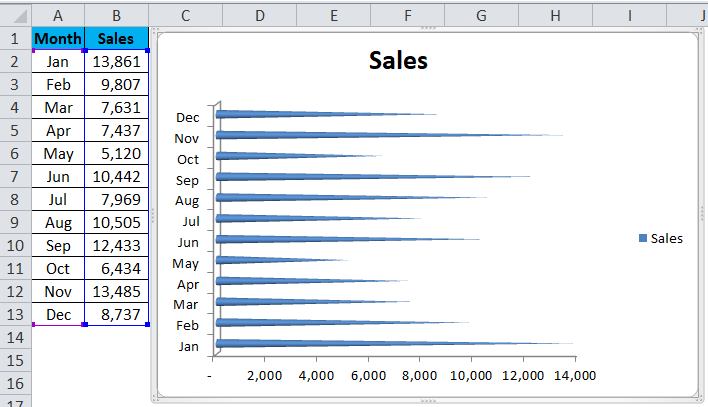Click the Month header cell
The width and height of the screenshot is (708, 407).
click(58, 38)
